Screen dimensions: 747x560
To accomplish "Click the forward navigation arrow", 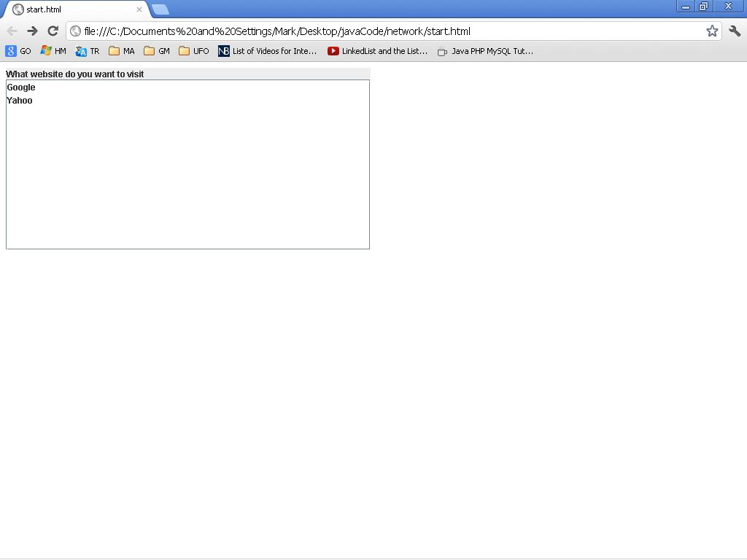I will pyautogui.click(x=31, y=31).
